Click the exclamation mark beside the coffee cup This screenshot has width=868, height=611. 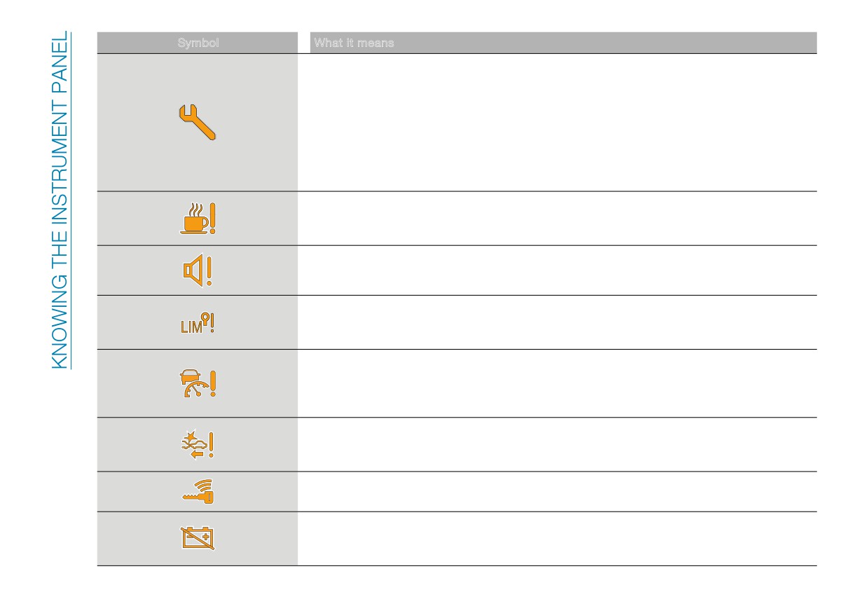tap(212, 217)
